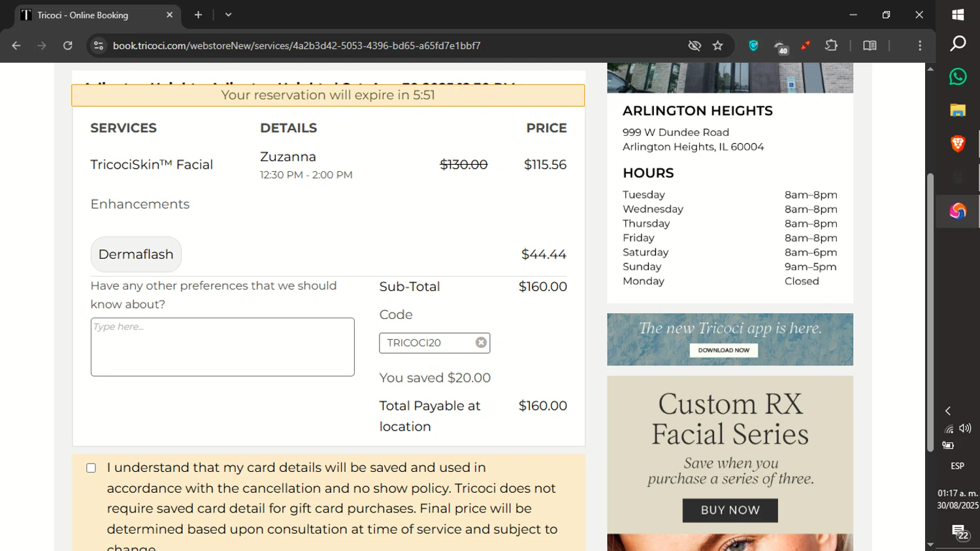The height and width of the screenshot is (551, 980).
Task: Click the ARLINGTON HEIGHTS location heading
Action: 698,111
